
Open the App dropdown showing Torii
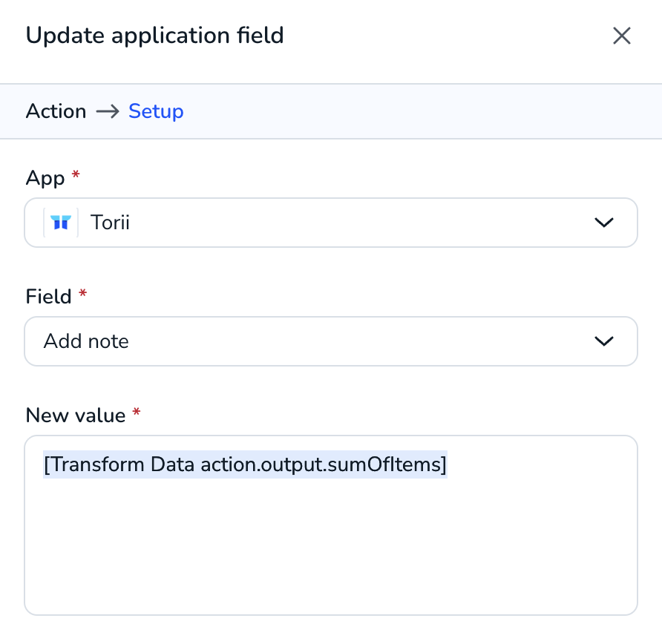(x=330, y=222)
